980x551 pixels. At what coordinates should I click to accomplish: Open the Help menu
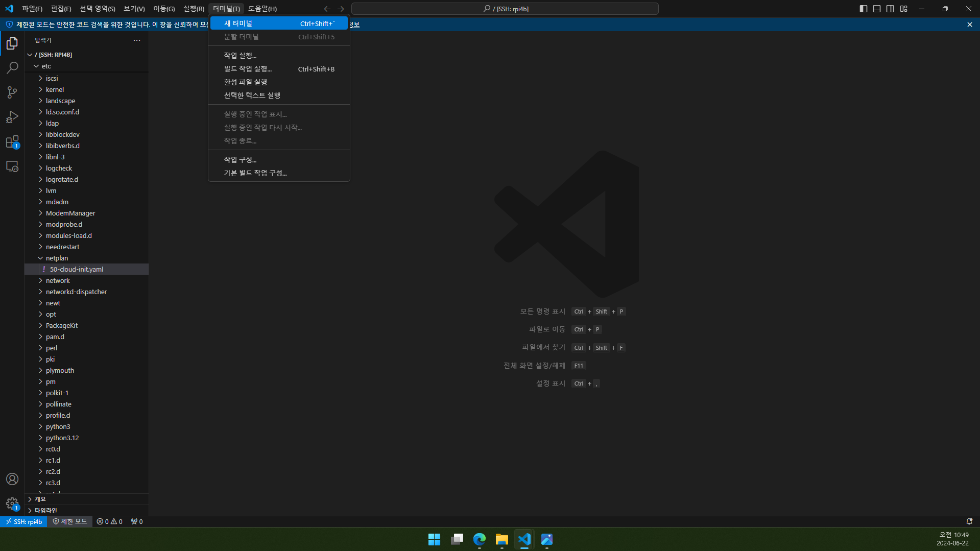click(x=262, y=9)
